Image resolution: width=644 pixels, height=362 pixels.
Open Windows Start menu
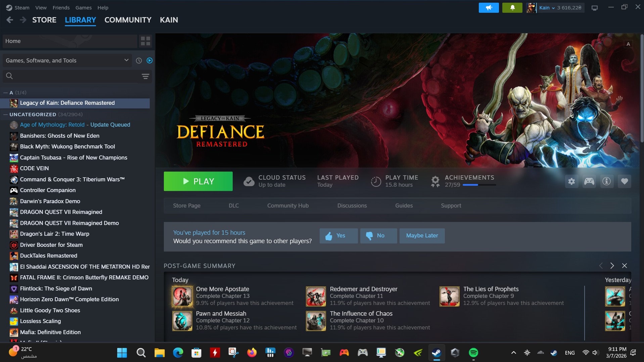click(x=122, y=353)
